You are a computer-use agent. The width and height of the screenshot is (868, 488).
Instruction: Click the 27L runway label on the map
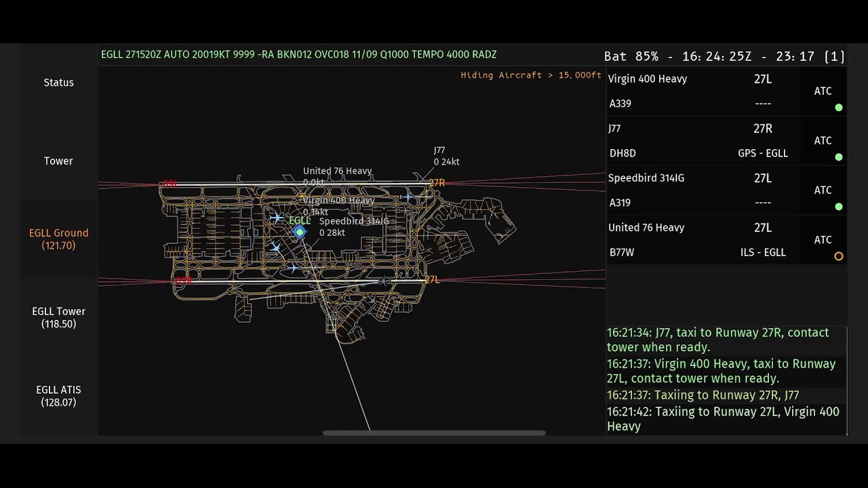[432, 280]
